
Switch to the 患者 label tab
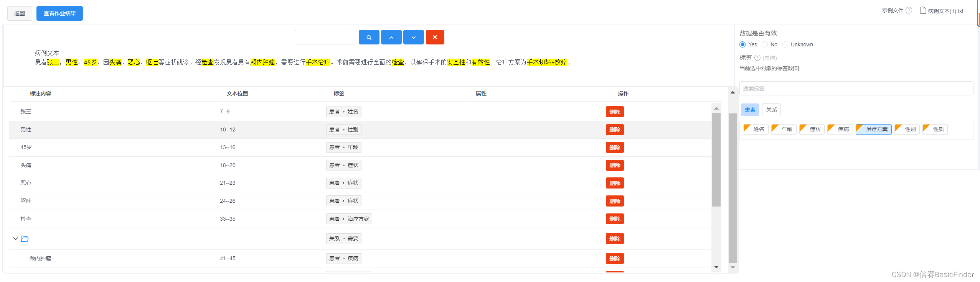point(750,110)
